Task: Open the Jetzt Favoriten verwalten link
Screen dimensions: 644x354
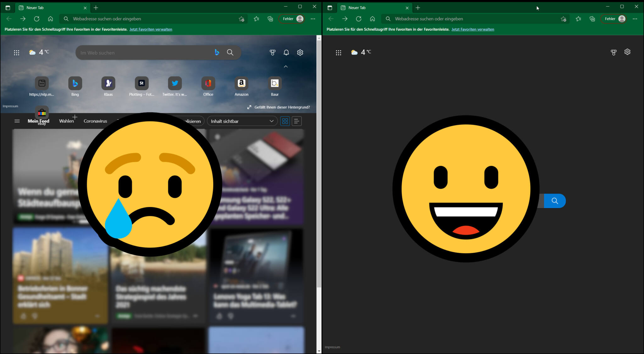Action: [x=151, y=29]
